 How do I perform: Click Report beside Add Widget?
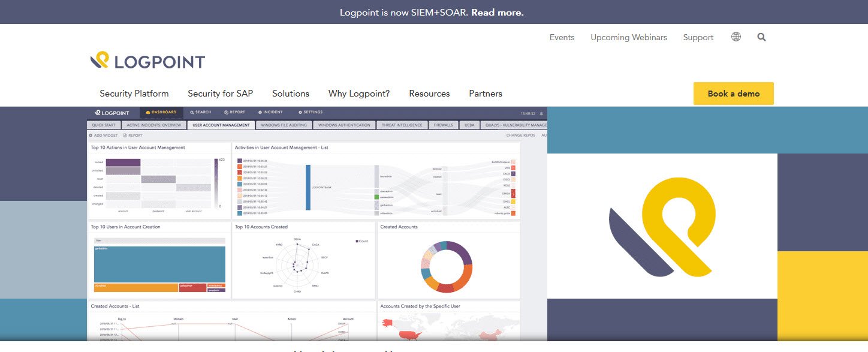coord(132,136)
